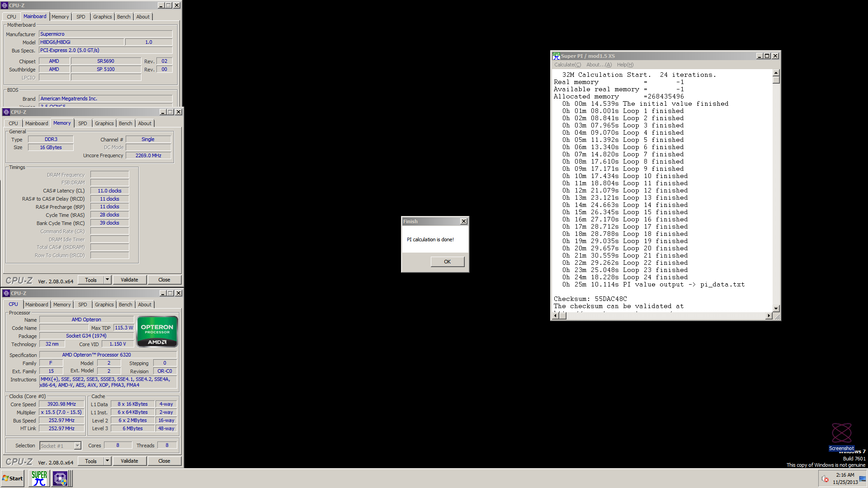Maximize the Super PI window

pos(767,56)
